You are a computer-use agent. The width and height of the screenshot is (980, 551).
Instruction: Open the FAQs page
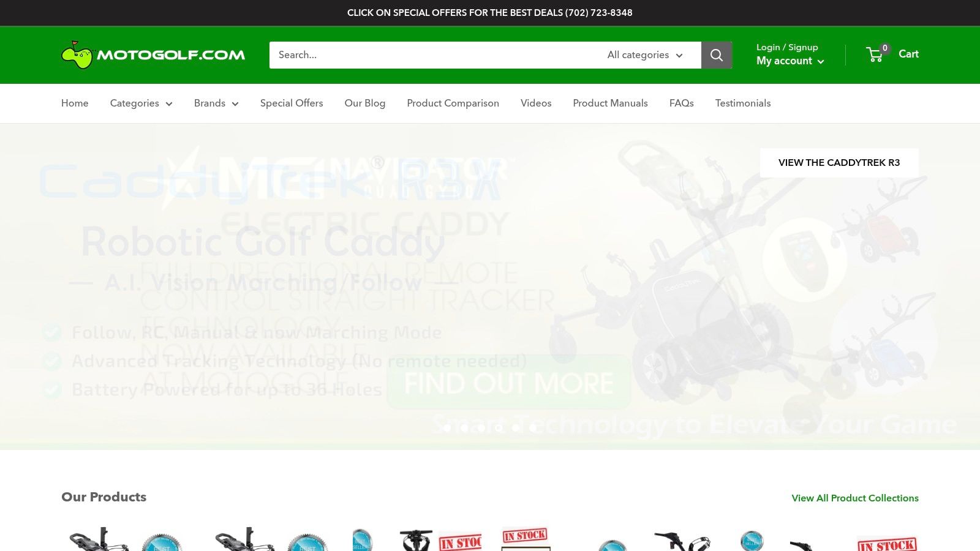click(x=682, y=103)
